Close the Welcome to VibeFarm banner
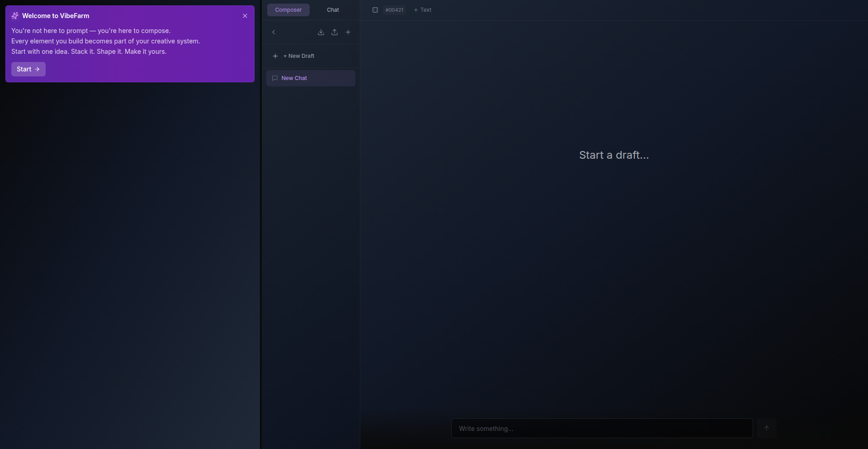This screenshot has height=449, width=868. (245, 16)
